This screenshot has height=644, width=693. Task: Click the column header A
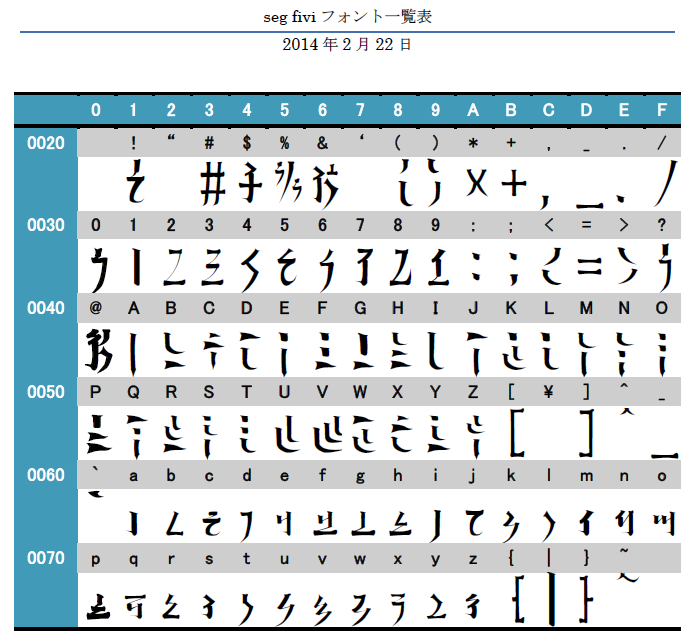click(x=473, y=110)
